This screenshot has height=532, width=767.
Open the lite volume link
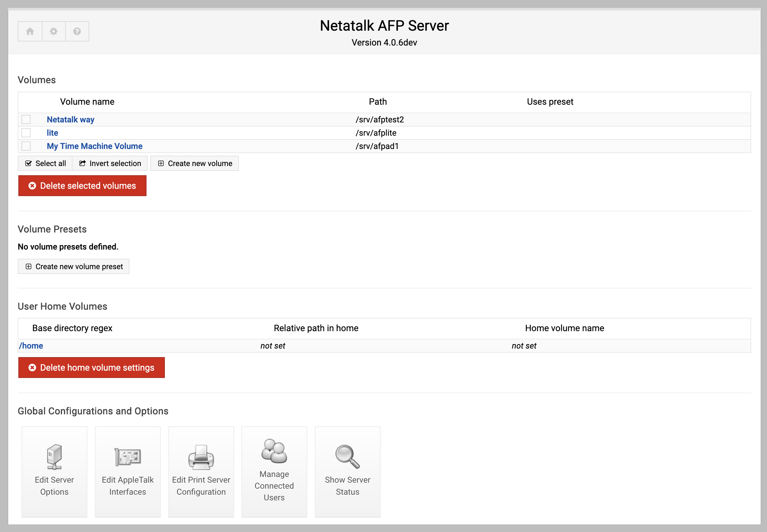[52, 133]
